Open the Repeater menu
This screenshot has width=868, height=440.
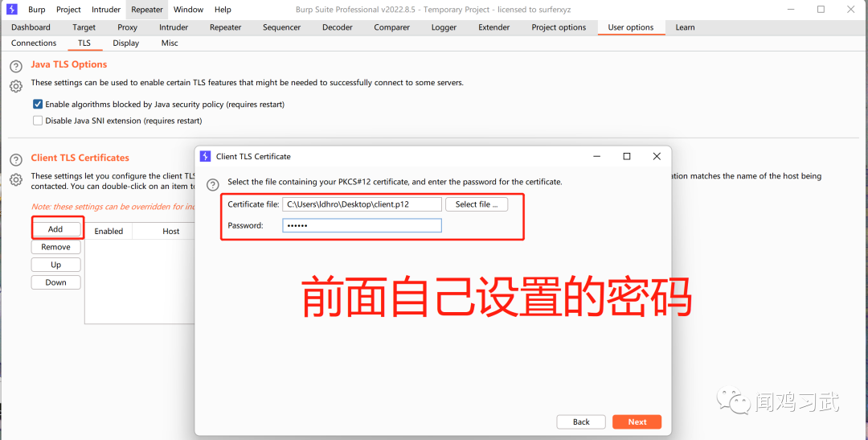point(147,10)
